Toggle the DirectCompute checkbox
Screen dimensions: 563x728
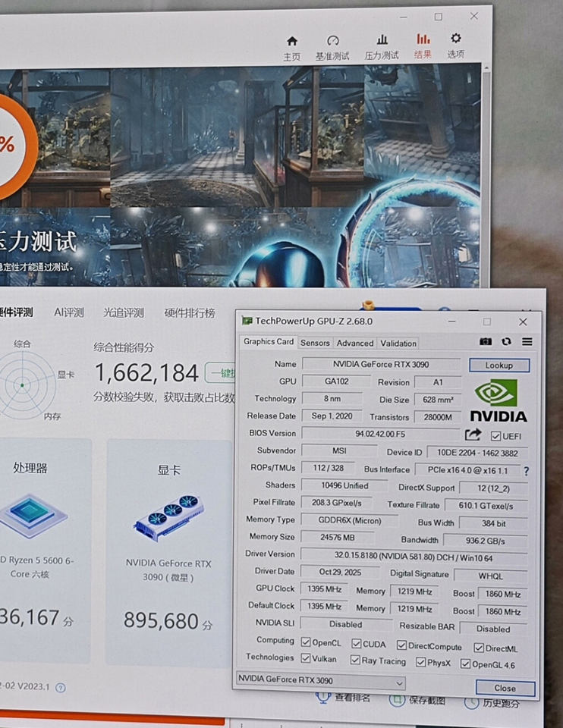(x=402, y=645)
